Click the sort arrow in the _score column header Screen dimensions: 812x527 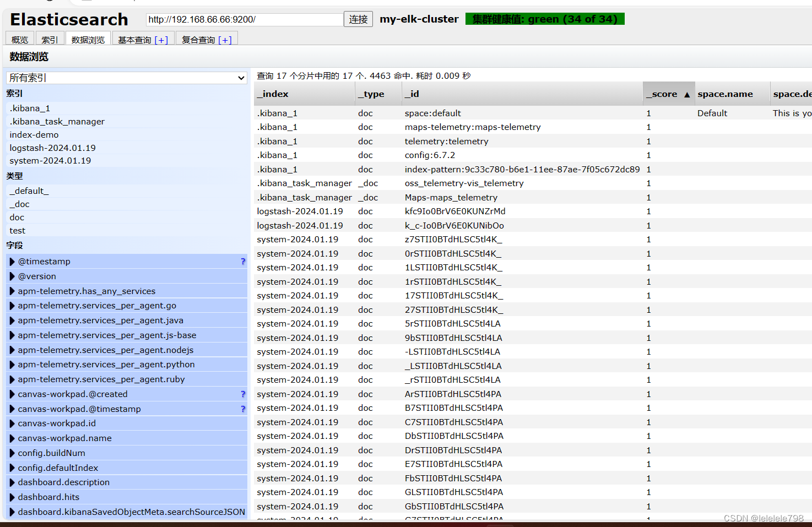(x=687, y=95)
